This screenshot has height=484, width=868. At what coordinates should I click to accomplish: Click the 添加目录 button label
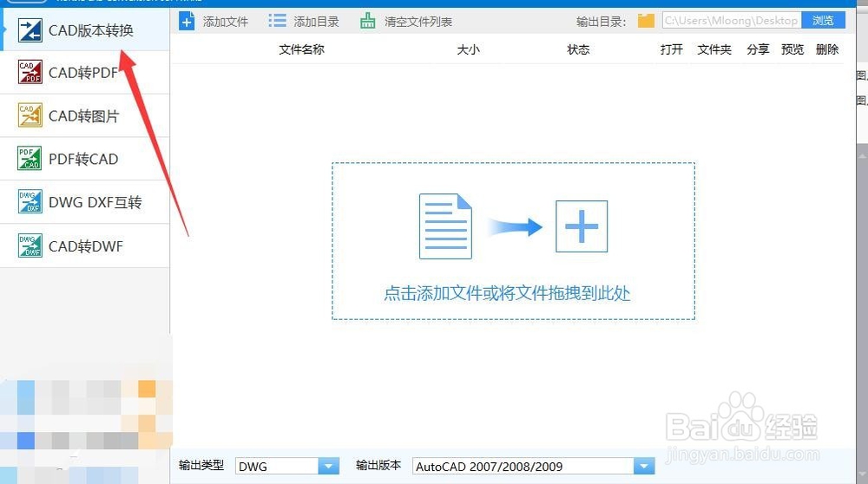point(316,22)
